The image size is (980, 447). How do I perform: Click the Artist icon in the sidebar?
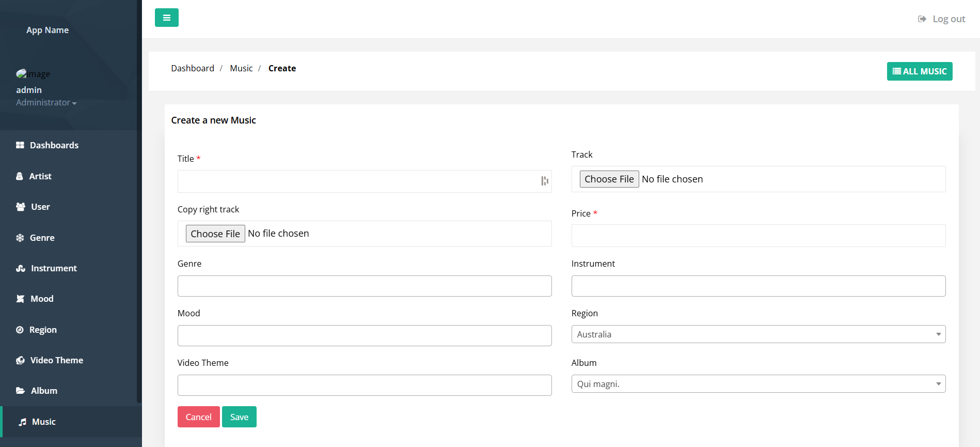pyautogui.click(x=20, y=176)
